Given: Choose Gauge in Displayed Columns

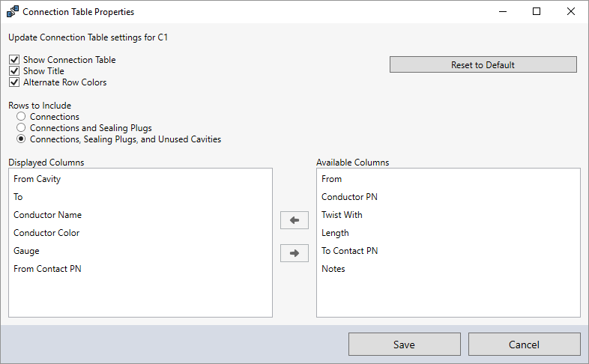Looking at the screenshot, I should [x=140, y=251].
